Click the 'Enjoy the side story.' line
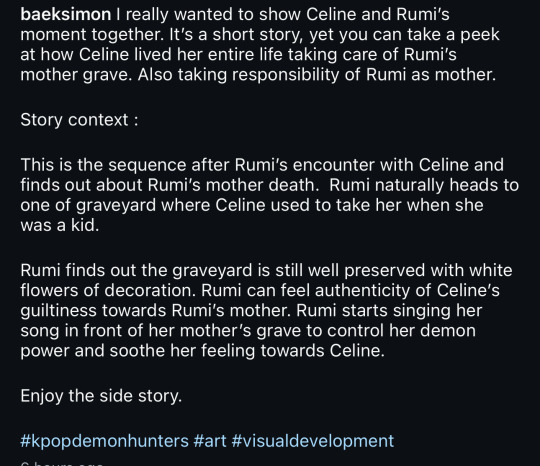Viewport: 540px width, 466px height. (x=101, y=395)
